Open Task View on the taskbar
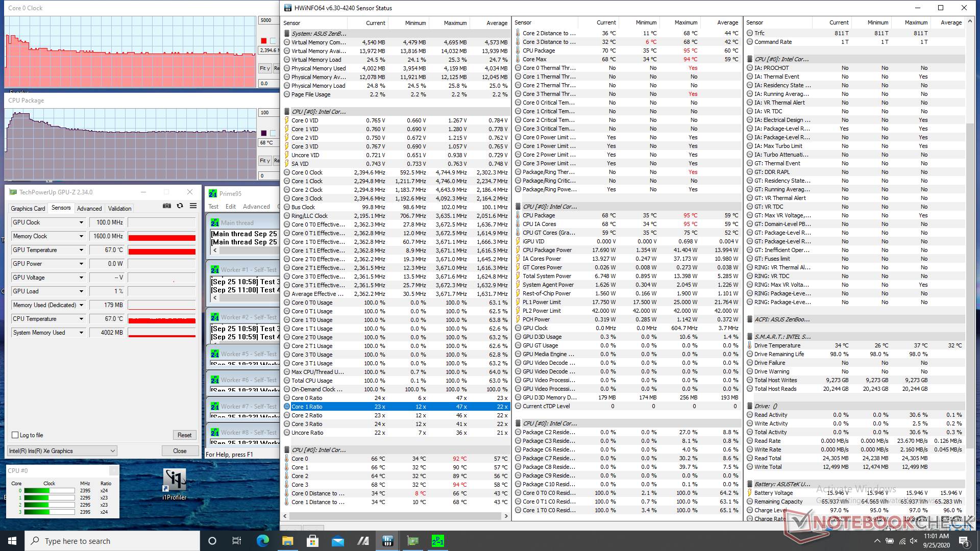The width and height of the screenshot is (980, 551). point(237,541)
